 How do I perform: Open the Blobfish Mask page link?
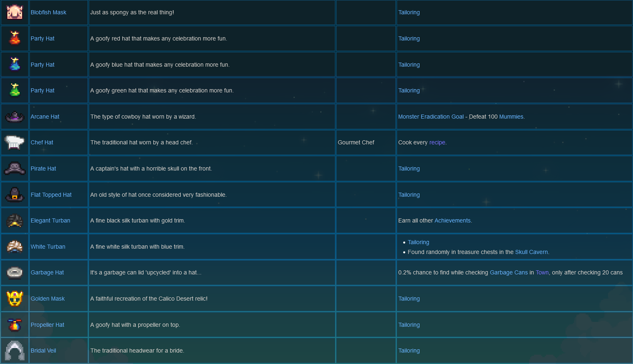click(x=48, y=13)
